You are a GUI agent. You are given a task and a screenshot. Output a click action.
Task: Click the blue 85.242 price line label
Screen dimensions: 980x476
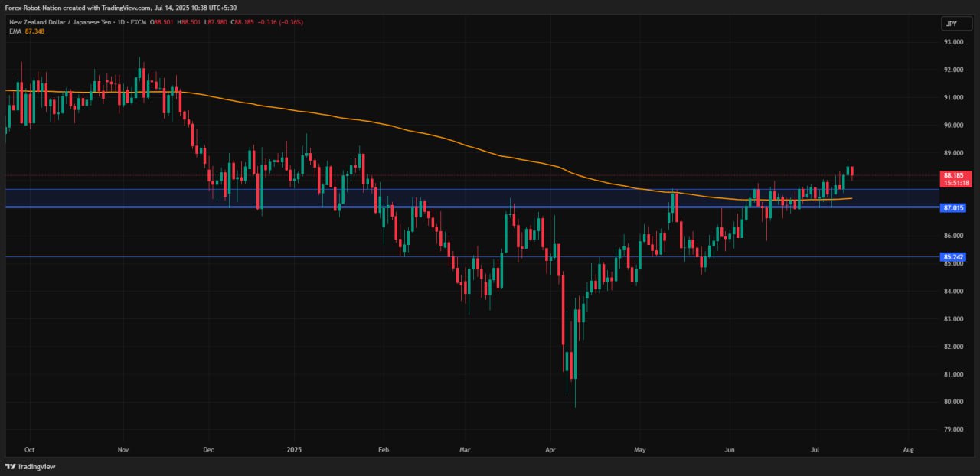tap(953, 257)
